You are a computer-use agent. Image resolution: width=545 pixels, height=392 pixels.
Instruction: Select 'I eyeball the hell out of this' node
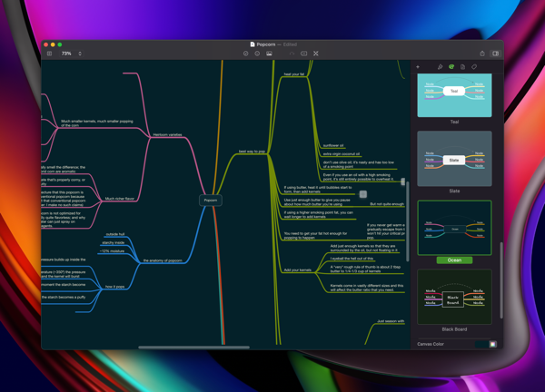(x=352, y=259)
